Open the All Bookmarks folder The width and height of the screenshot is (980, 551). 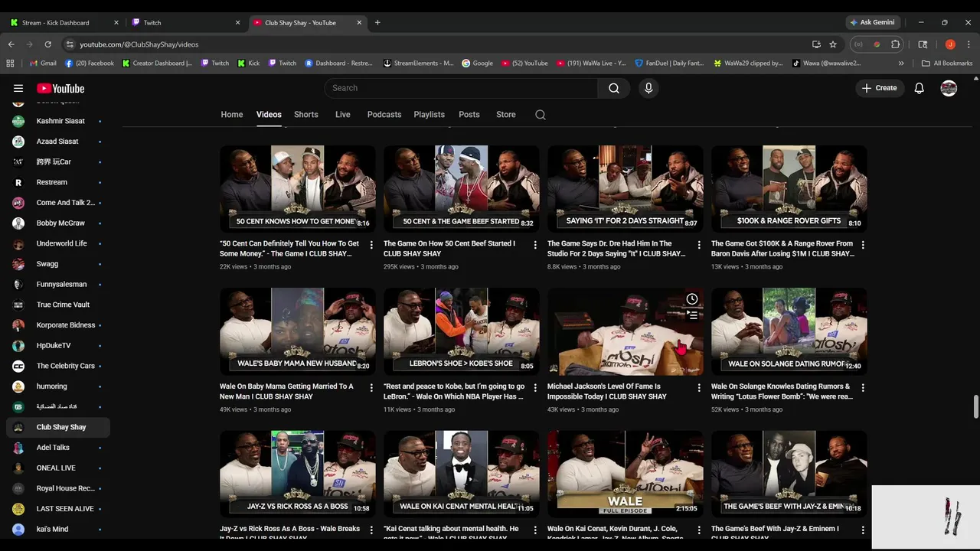point(947,64)
